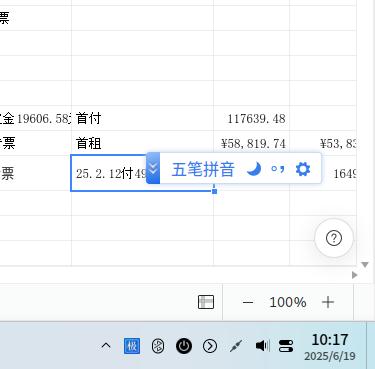The height and width of the screenshot is (369, 375).
Task: Select the cell with 117639.48
Action: [252, 118]
